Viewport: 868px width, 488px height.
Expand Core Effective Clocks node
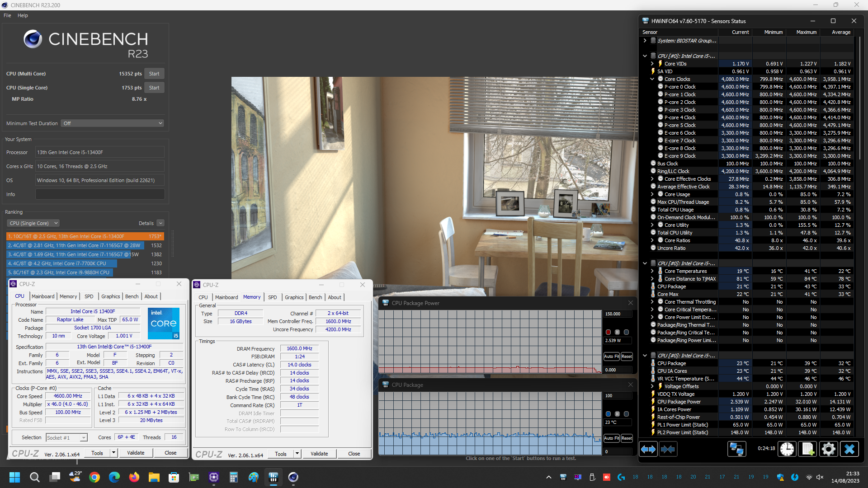[652, 179]
